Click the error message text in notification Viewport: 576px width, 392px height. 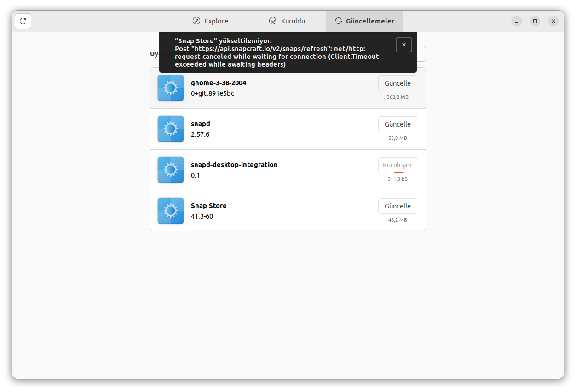click(x=276, y=52)
